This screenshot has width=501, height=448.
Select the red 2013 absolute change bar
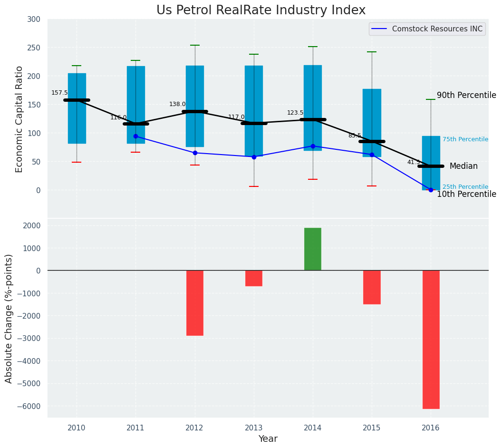[254, 278]
